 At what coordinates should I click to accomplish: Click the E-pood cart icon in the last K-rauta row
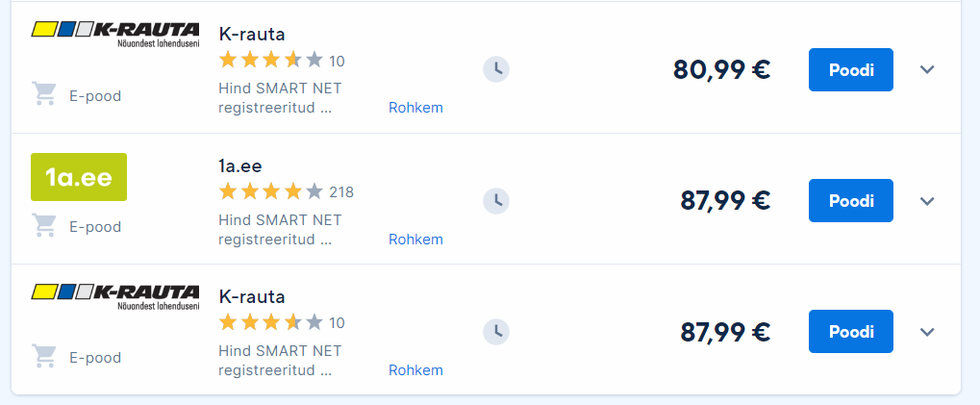(x=44, y=357)
